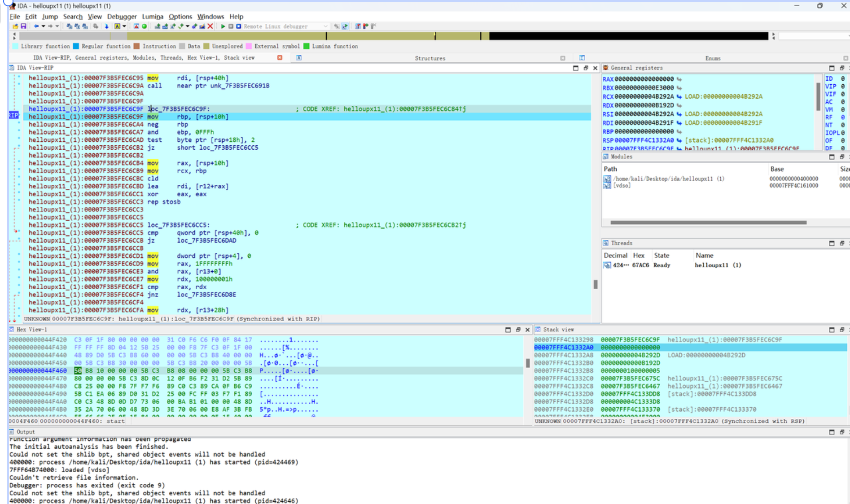Click the Base column header in Modules
This screenshot has height=504, width=850.
777,169
